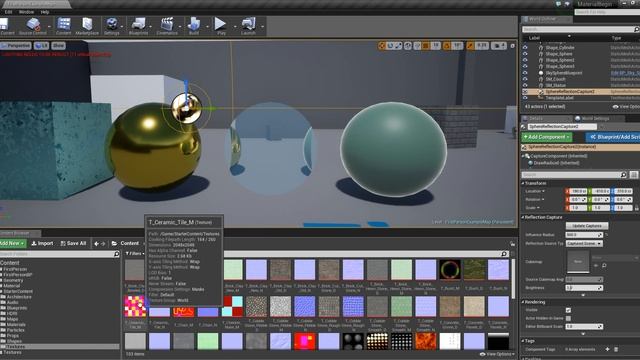
Task: Open the Details property matrix grid icon
Action: [633, 175]
